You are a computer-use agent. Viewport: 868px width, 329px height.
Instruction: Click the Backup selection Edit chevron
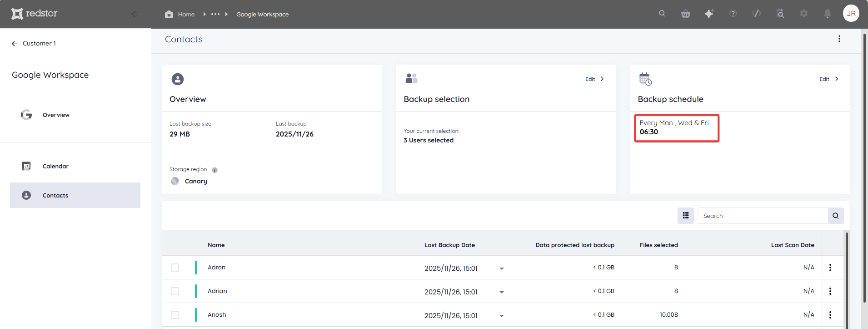pos(602,79)
